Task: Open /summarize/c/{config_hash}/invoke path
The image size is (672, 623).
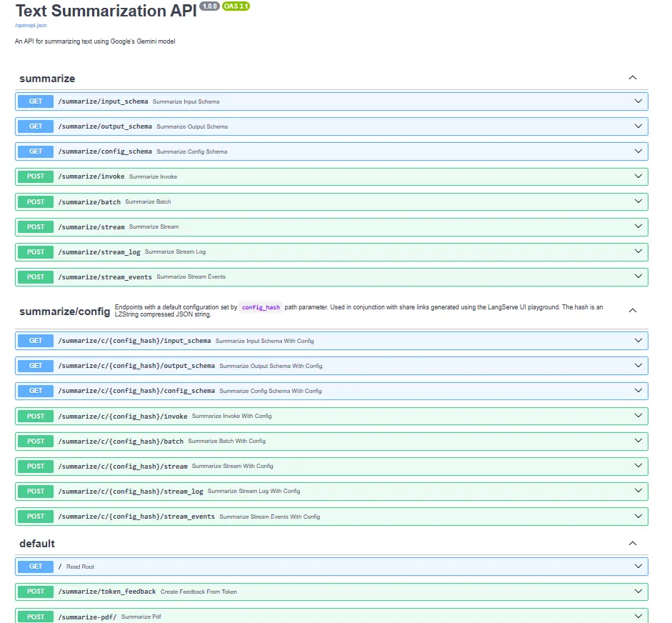Action: pyautogui.click(x=123, y=417)
